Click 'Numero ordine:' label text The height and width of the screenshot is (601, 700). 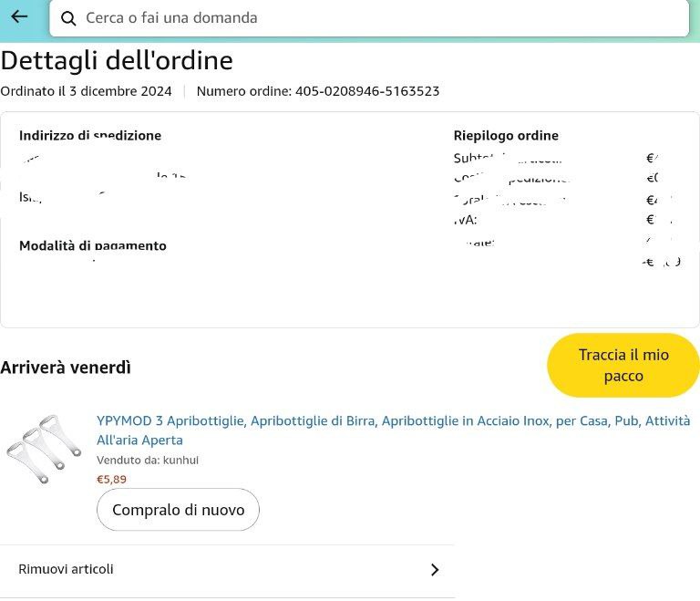(x=243, y=91)
